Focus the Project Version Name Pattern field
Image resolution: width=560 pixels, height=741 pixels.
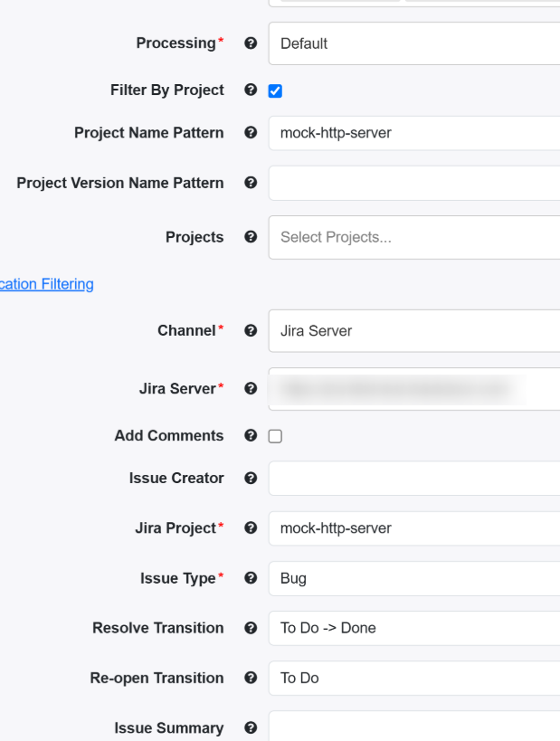click(x=414, y=183)
